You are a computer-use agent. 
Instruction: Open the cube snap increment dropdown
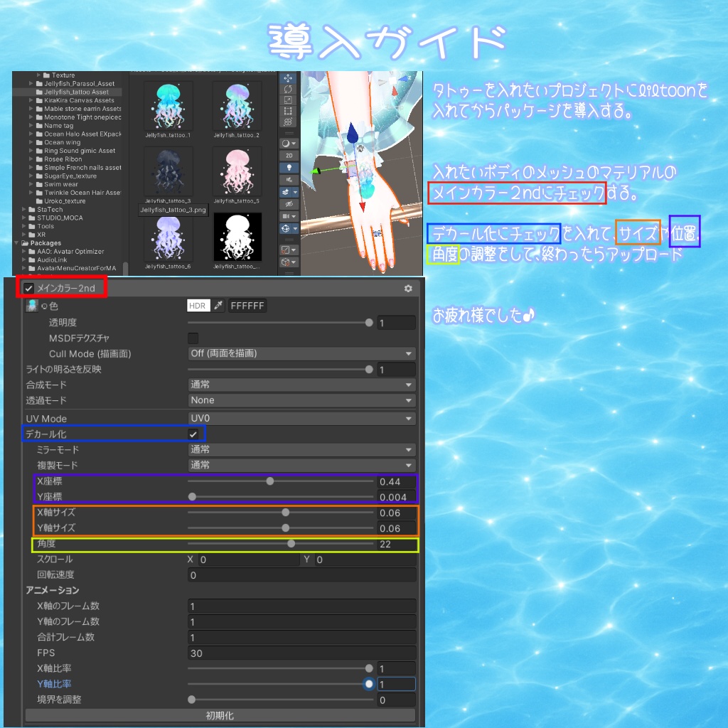tap(289, 262)
